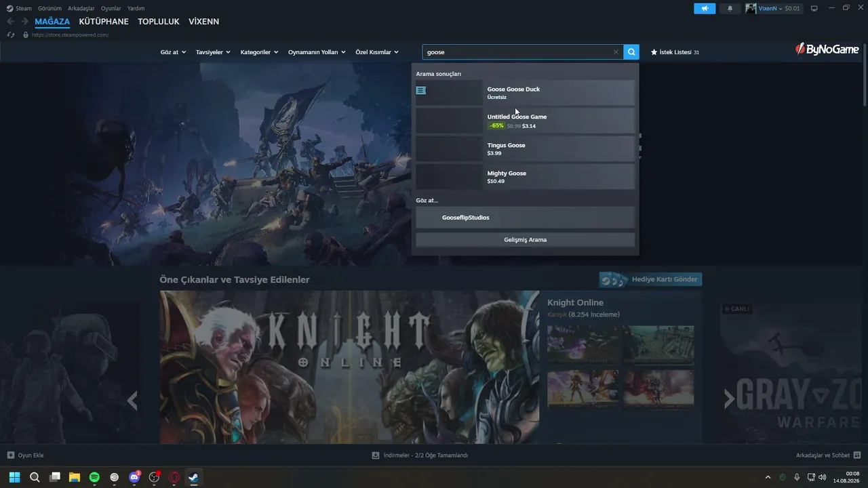
Task: Expand the Tavsiyeler dropdown
Action: coord(213,52)
